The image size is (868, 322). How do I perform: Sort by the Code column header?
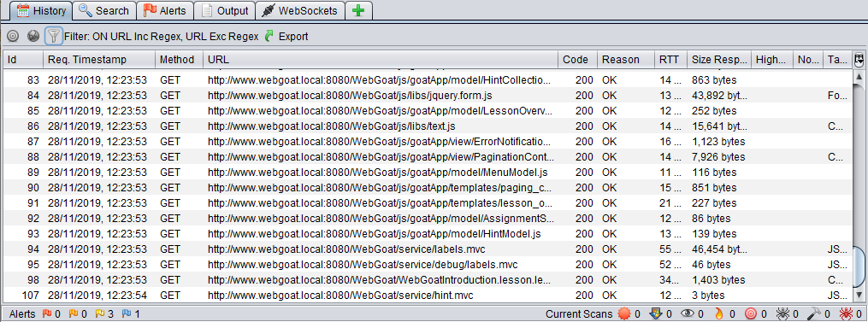pos(577,59)
